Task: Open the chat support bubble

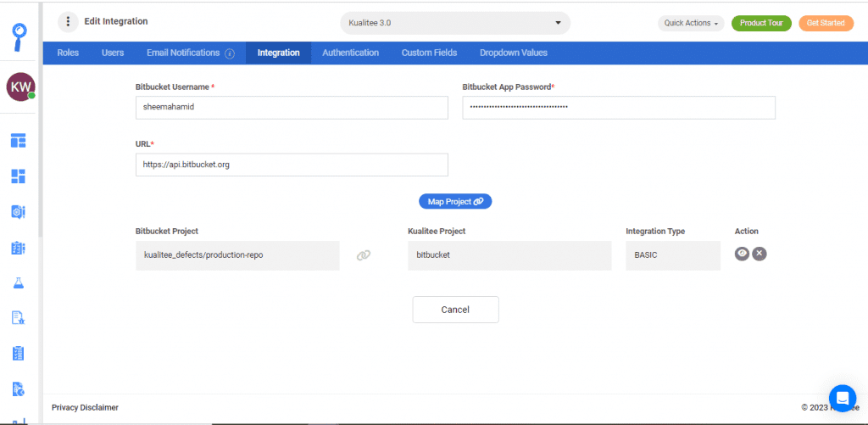Action: click(x=843, y=398)
